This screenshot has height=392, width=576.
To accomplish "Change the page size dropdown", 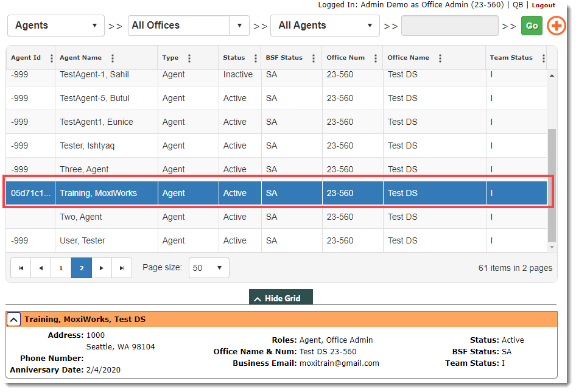I will (x=209, y=268).
